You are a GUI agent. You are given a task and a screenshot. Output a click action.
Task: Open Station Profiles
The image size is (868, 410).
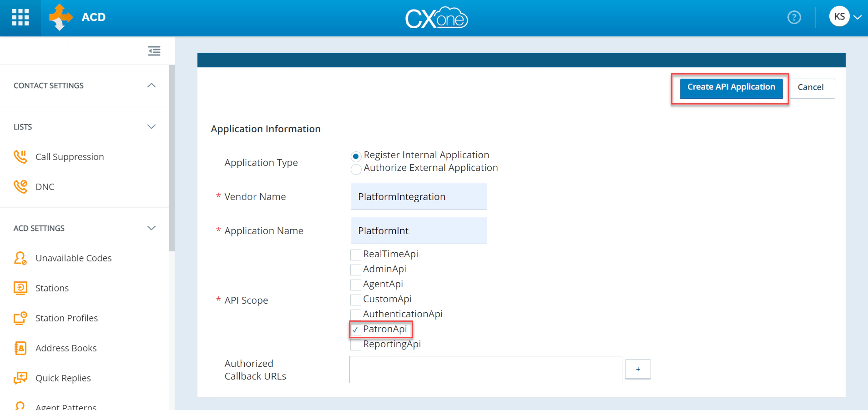coord(66,318)
